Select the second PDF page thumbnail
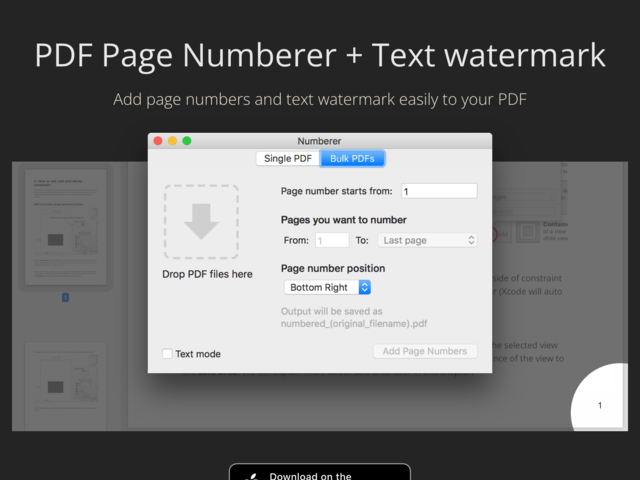Viewport: 640px width, 480px height. pyautogui.click(x=66, y=386)
